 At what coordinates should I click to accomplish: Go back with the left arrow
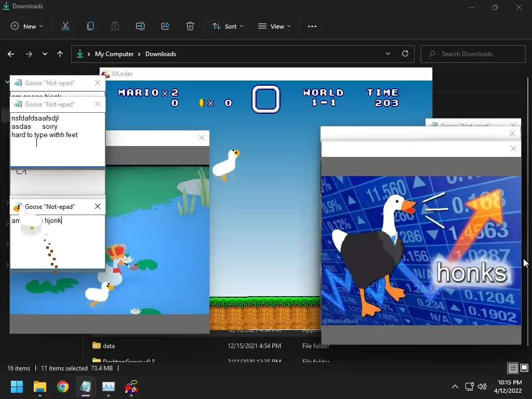(x=11, y=54)
